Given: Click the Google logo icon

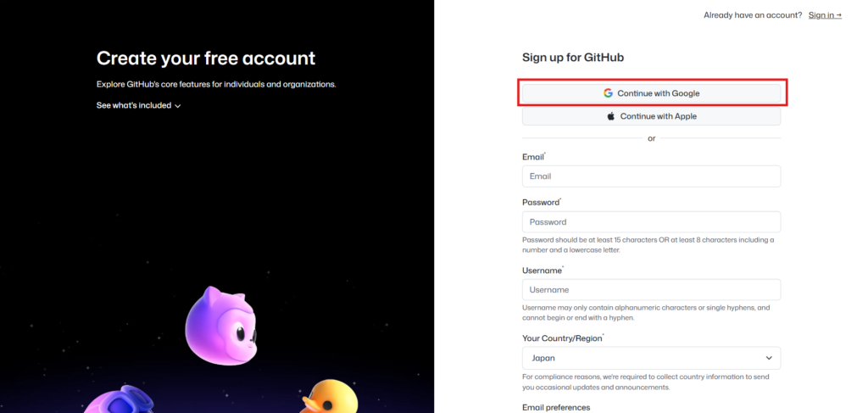Looking at the screenshot, I should click(608, 93).
